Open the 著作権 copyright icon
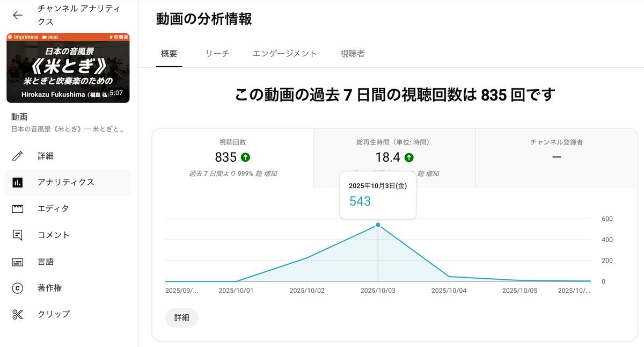 tap(18, 288)
